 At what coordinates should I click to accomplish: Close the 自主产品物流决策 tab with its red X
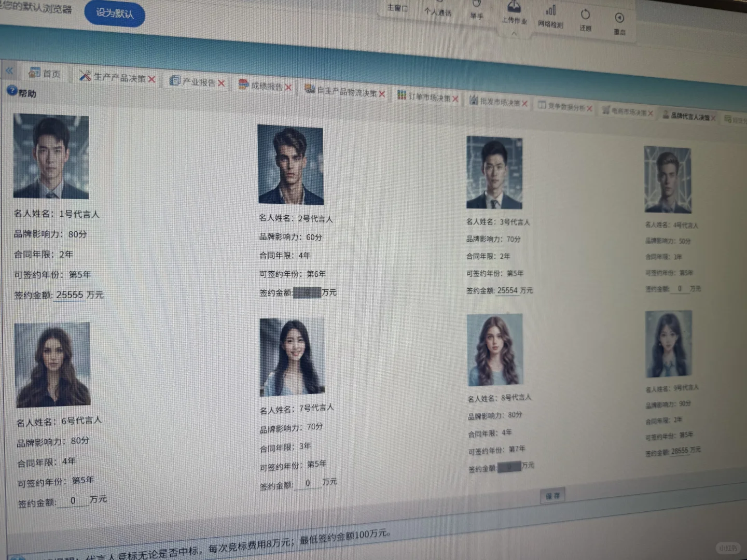(382, 94)
